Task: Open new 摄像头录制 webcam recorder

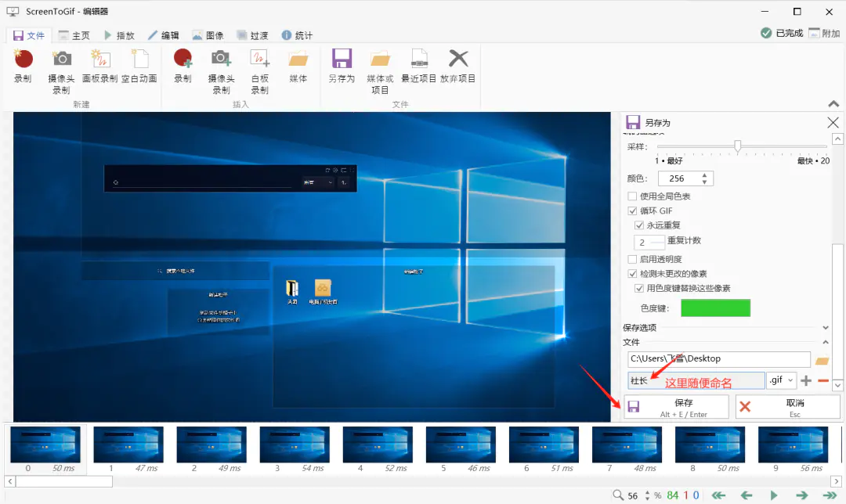Action: click(x=62, y=71)
